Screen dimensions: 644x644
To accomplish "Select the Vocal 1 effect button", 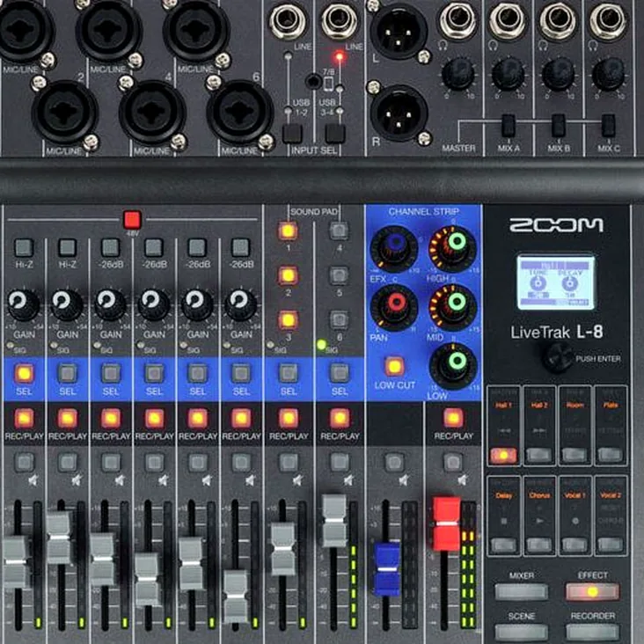I will 574,545.
